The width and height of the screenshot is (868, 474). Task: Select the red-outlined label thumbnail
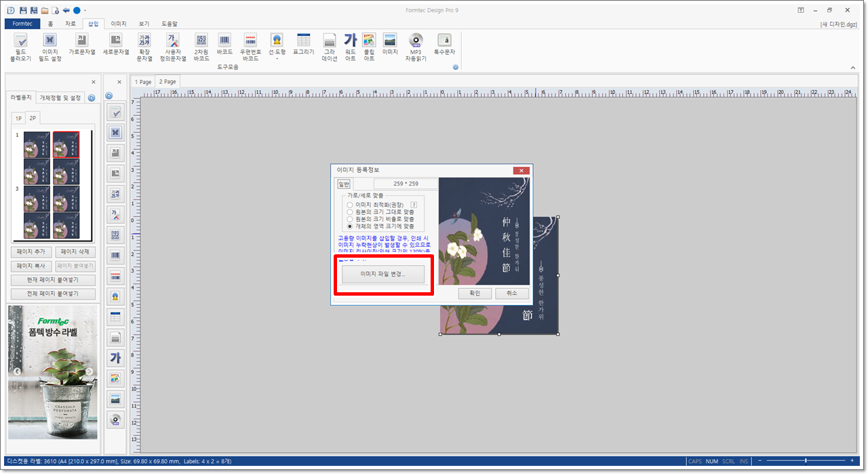[66, 145]
